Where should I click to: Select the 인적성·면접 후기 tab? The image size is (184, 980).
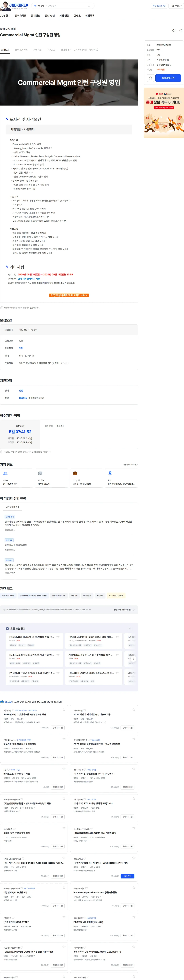(12, 507)
